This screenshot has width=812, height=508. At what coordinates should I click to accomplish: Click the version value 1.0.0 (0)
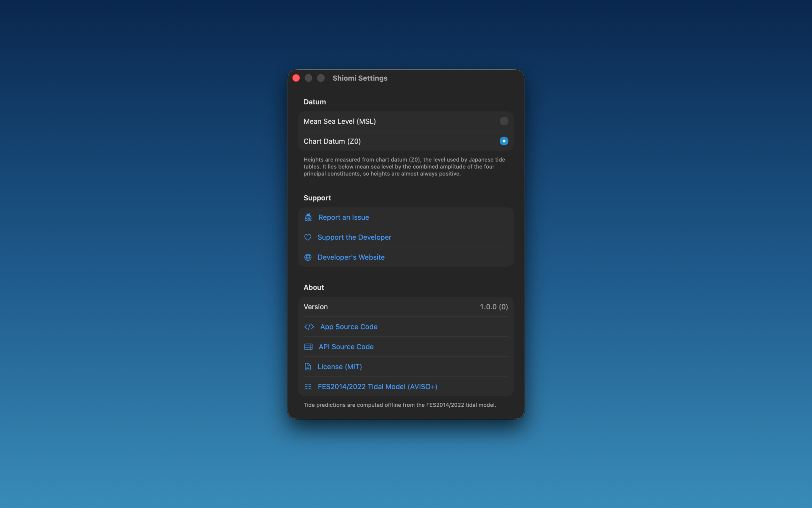pos(494,307)
